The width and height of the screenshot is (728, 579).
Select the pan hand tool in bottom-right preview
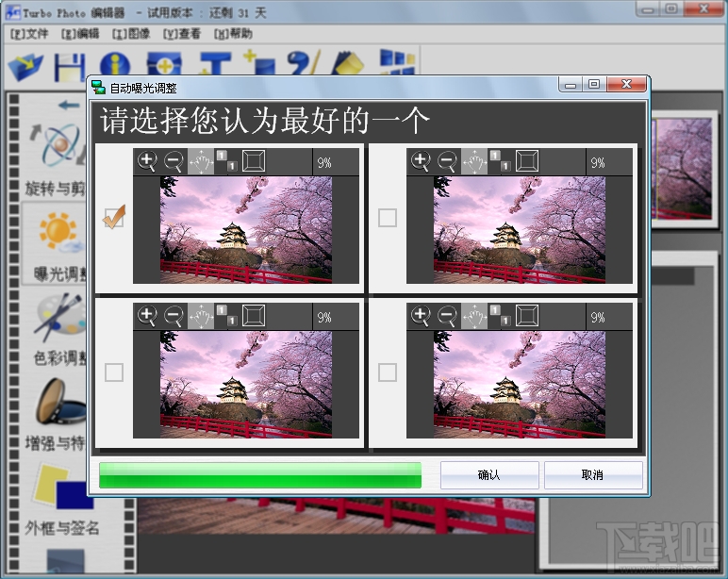click(x=474, y=316)
